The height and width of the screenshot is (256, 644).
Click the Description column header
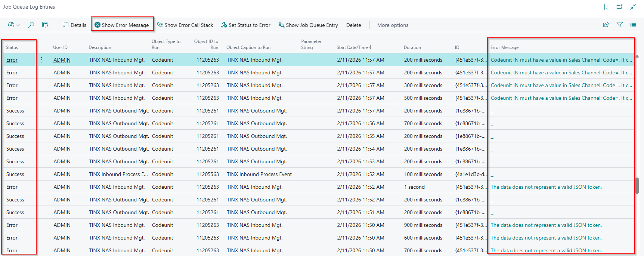(100, 47)
